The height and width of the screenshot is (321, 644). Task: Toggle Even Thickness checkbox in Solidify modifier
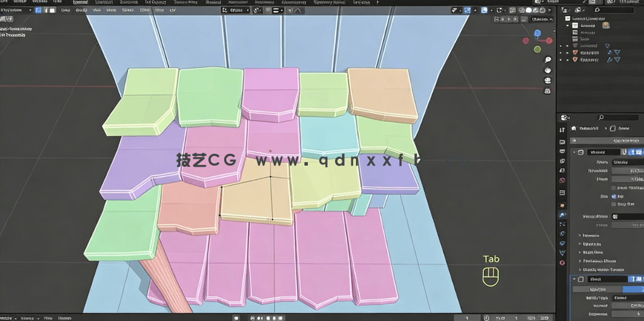tap(613, 188)
